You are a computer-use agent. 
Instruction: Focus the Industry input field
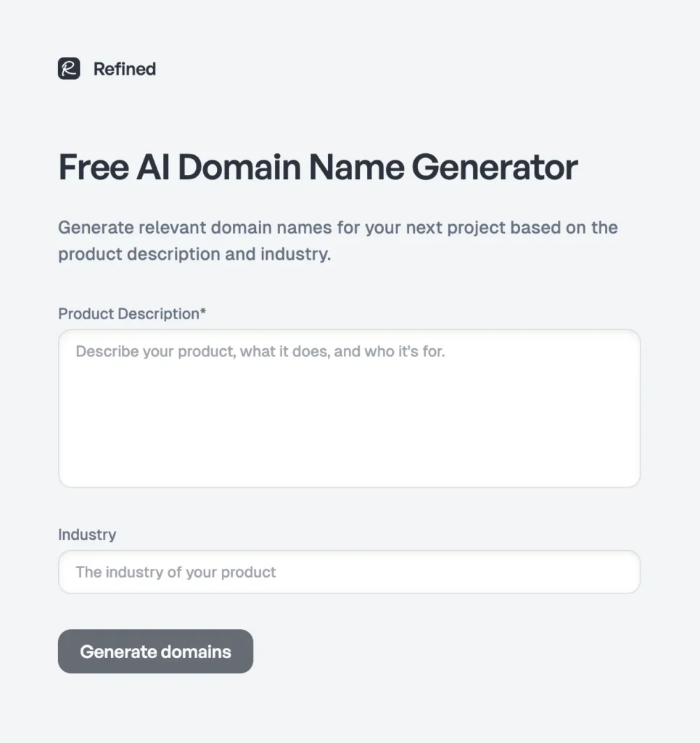pos(349,572)
